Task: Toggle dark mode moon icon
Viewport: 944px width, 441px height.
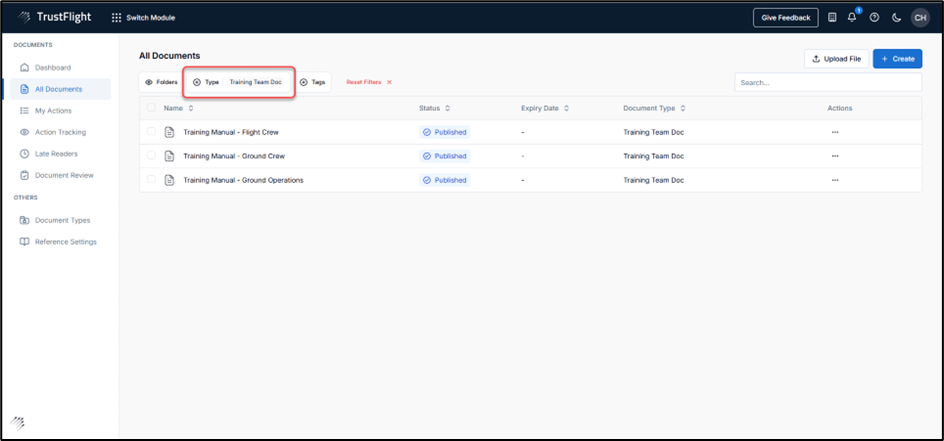Action: coord(896,17)
